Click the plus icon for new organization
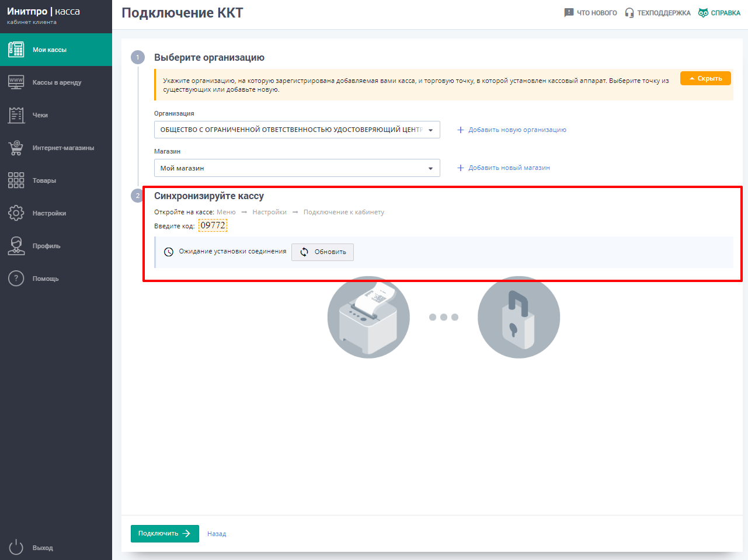 tap(461, 130)
